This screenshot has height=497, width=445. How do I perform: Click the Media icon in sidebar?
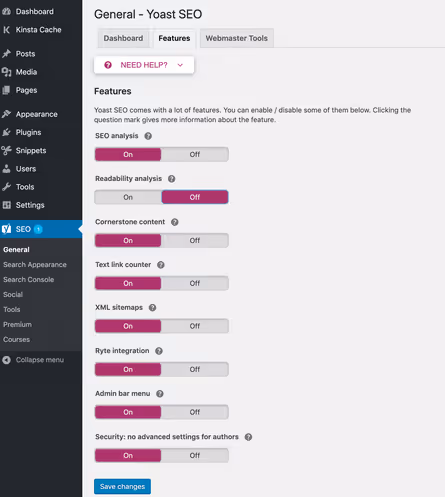pos(6,72)
